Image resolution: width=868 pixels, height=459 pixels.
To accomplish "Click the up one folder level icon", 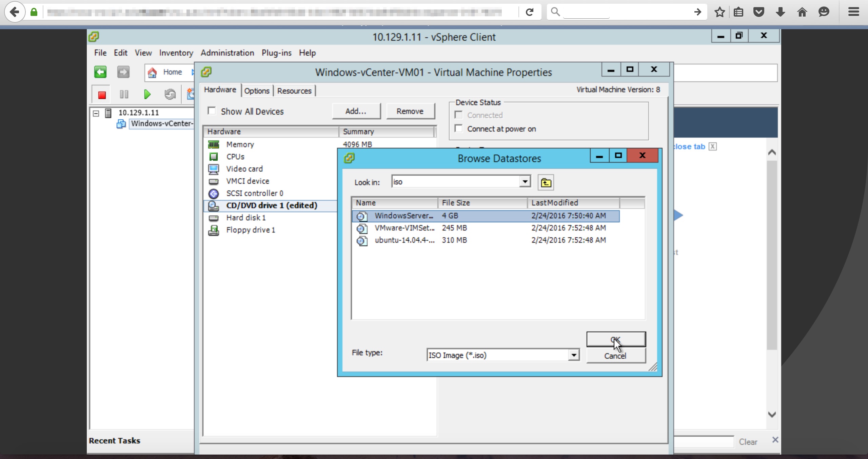I will point(546,183).
